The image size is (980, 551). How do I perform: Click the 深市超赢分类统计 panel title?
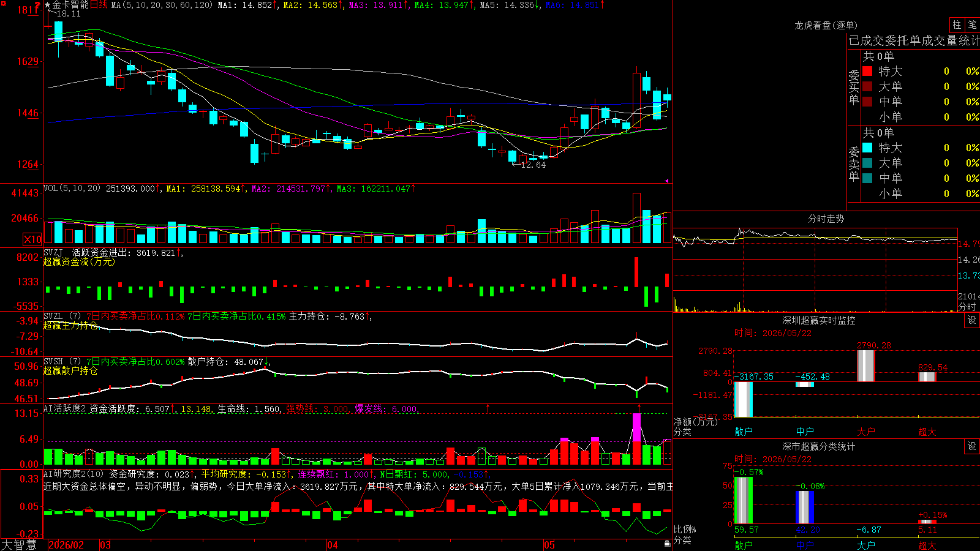818,446
